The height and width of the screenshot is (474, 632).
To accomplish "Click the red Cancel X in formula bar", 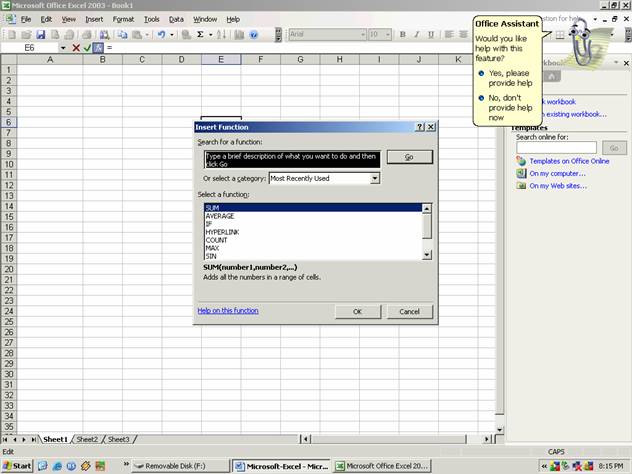I will (76, 48).
